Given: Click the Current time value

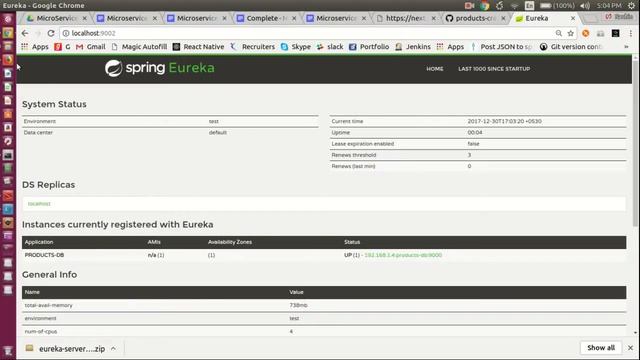Looking at the screenshot, I should pos(504,121).
